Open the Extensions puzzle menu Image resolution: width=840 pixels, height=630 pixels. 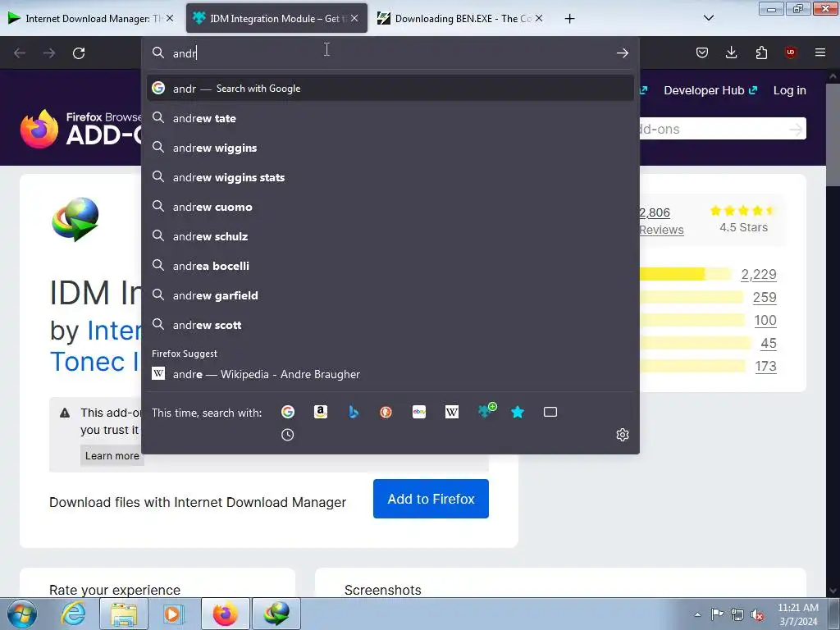click(x=761, y=52)
